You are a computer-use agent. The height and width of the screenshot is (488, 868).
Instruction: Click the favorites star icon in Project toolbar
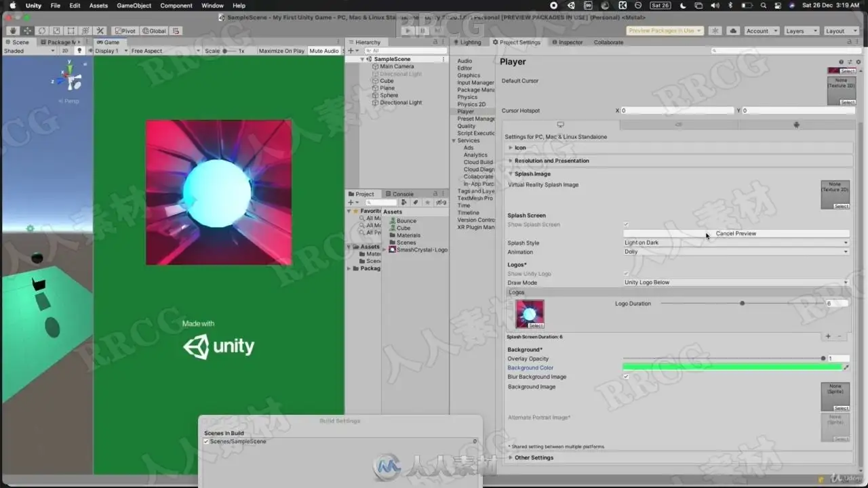[427, 202]
